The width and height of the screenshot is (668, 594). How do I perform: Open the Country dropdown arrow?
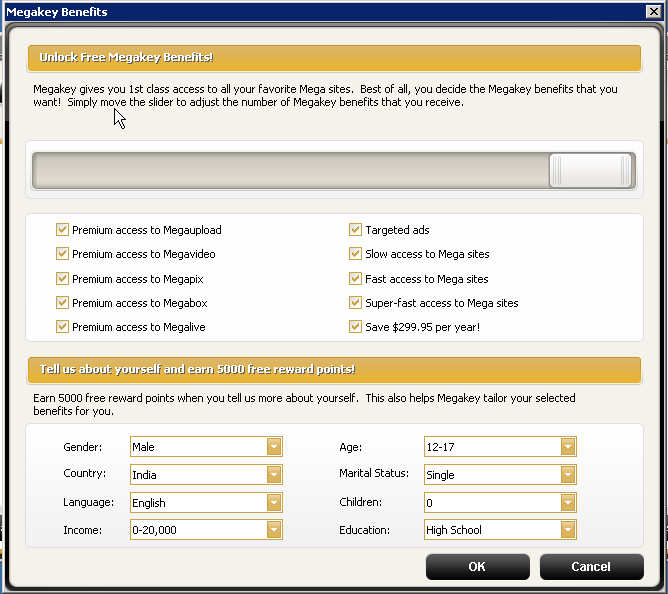pyautogui.click(x=274, y=474)
